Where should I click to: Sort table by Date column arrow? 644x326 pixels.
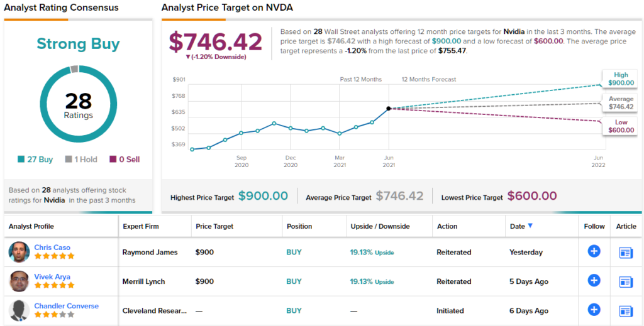coord(530,226)
